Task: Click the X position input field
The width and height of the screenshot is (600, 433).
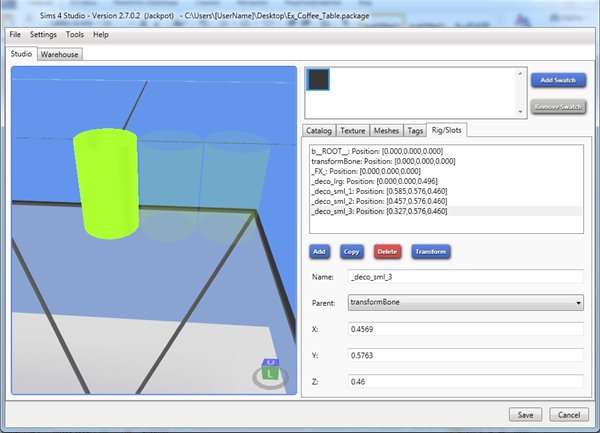Action: [x=465, y=328]
